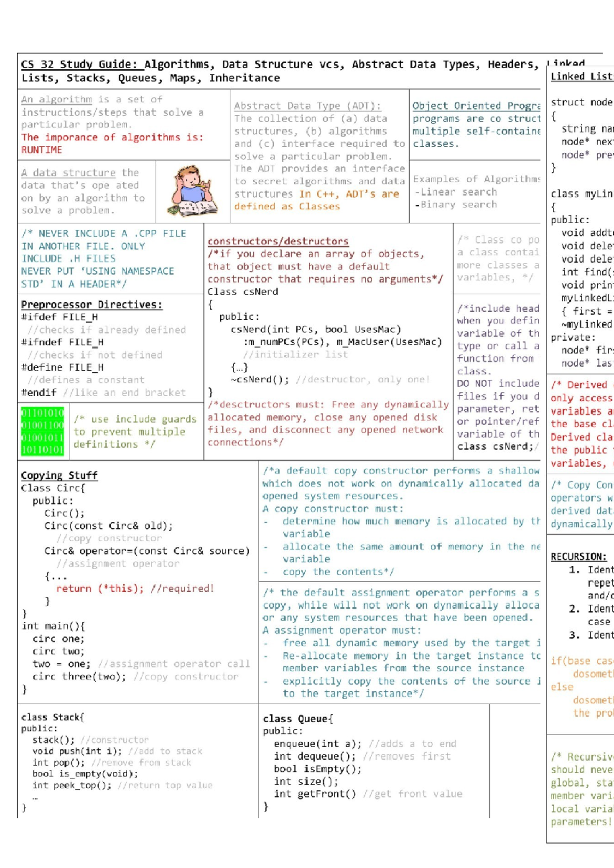
Task: Select the "#endif" directive
Action: click(39, 393)
